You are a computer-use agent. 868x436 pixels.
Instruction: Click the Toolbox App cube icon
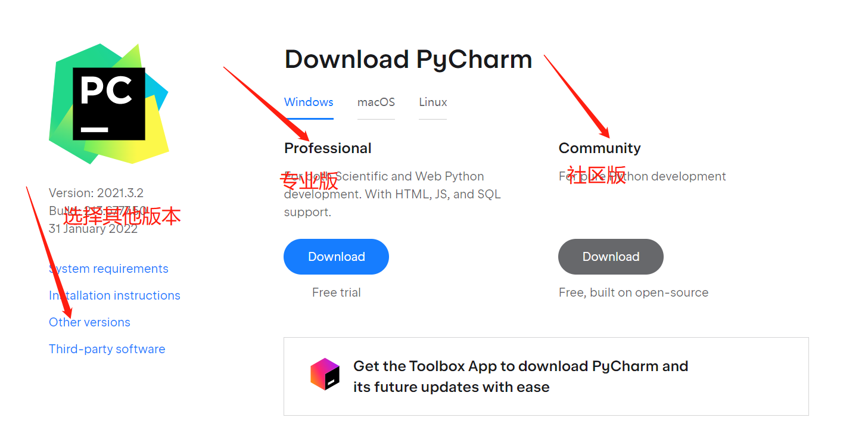click(325, 374)
